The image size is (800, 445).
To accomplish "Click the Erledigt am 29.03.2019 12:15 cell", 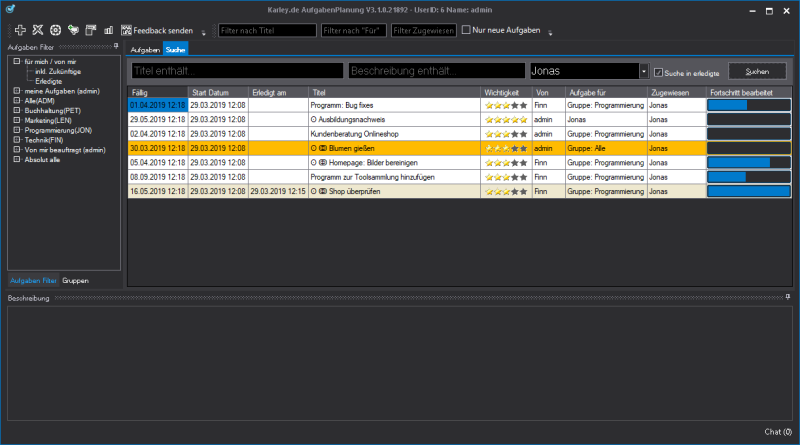I will (x=278, y=191).
